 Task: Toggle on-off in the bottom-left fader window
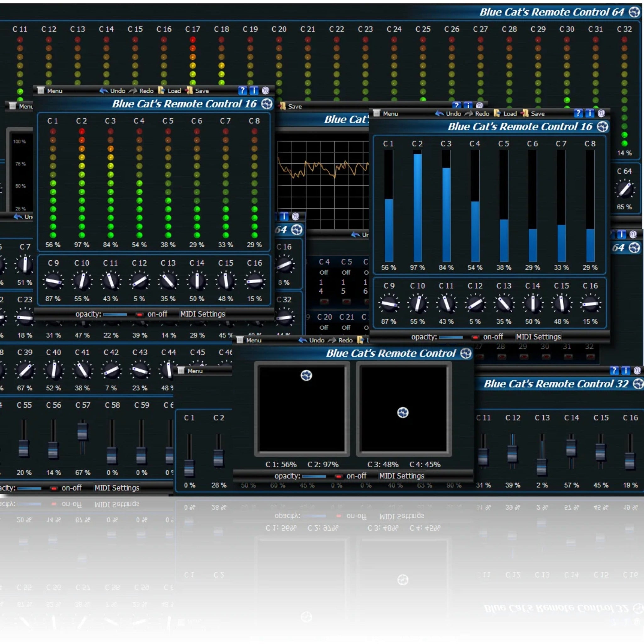pyautogui.click(x=54, y=488)
